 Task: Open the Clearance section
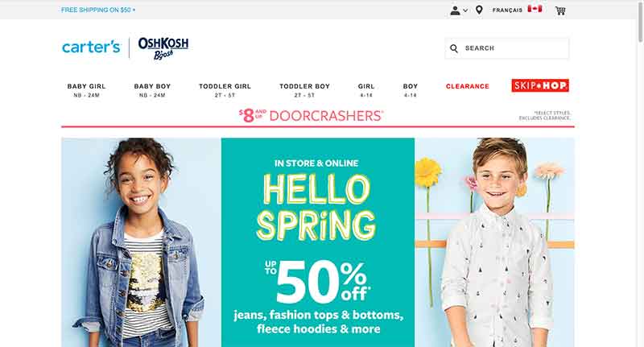pyautogui.click(x=468, y=86)
